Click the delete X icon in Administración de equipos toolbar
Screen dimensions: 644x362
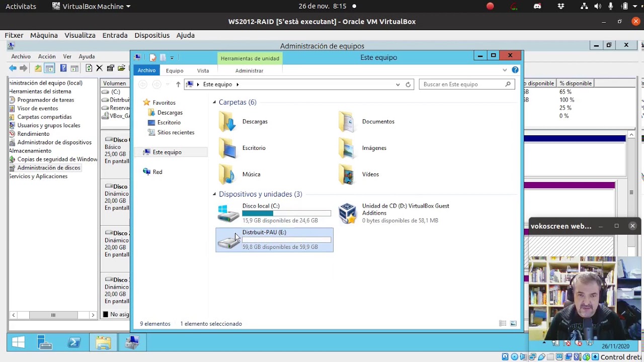click(x=99, y=68)
